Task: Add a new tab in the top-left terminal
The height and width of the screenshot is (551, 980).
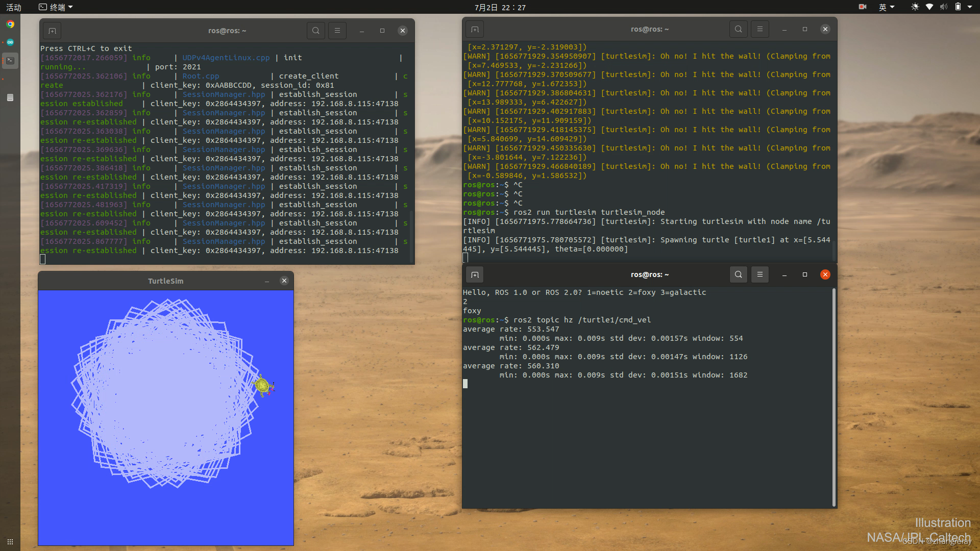Action: click(52, 31)
